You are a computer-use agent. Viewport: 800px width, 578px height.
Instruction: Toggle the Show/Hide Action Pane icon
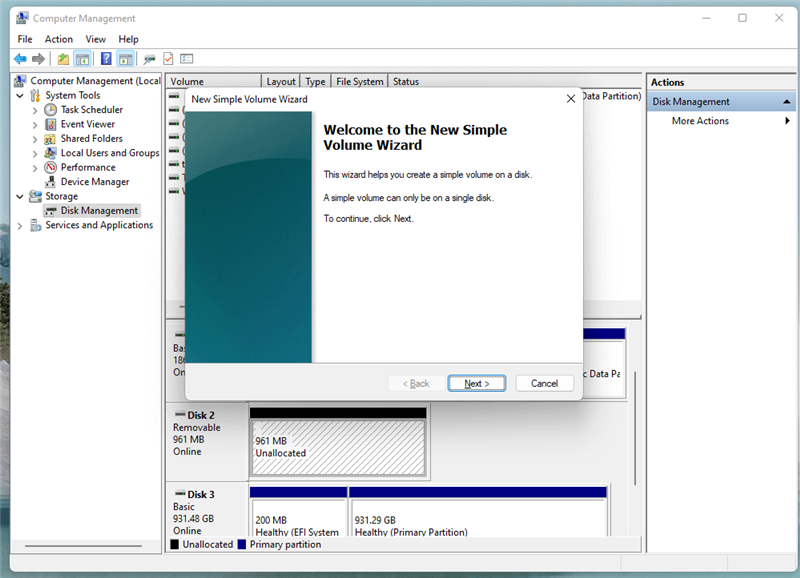coord(123,58)
